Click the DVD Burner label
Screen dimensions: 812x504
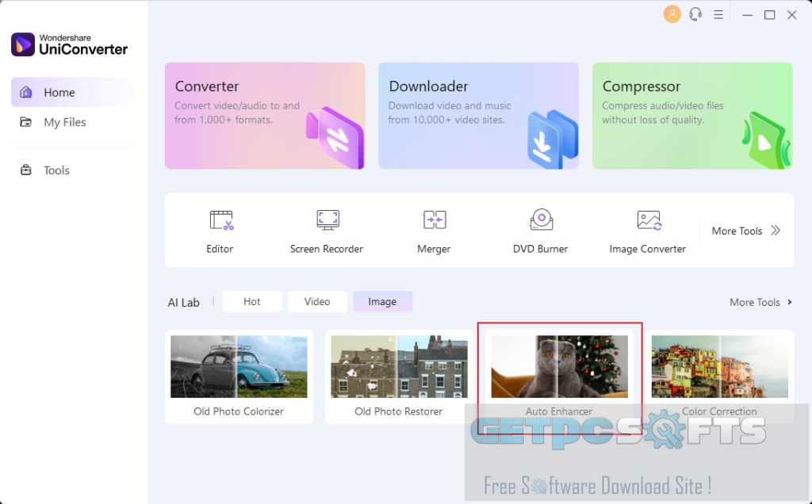(540, 249)
